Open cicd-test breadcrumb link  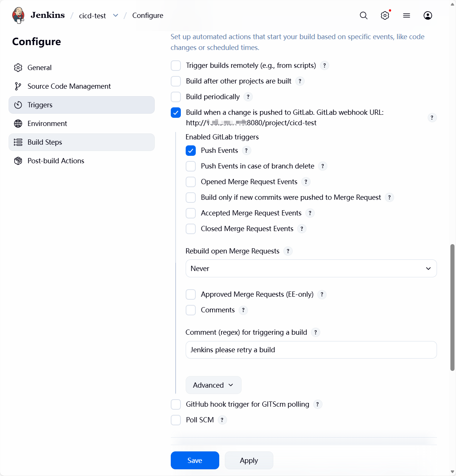(92, 16)
